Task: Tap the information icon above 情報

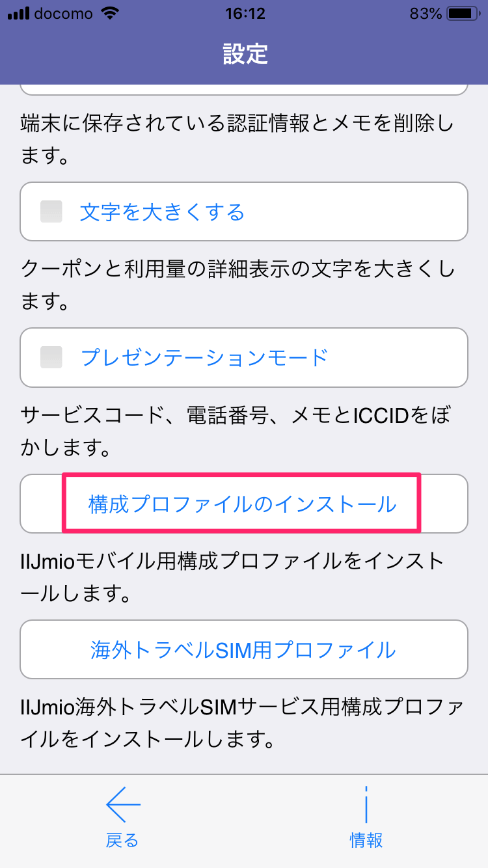Action: [x=366, y=805]
